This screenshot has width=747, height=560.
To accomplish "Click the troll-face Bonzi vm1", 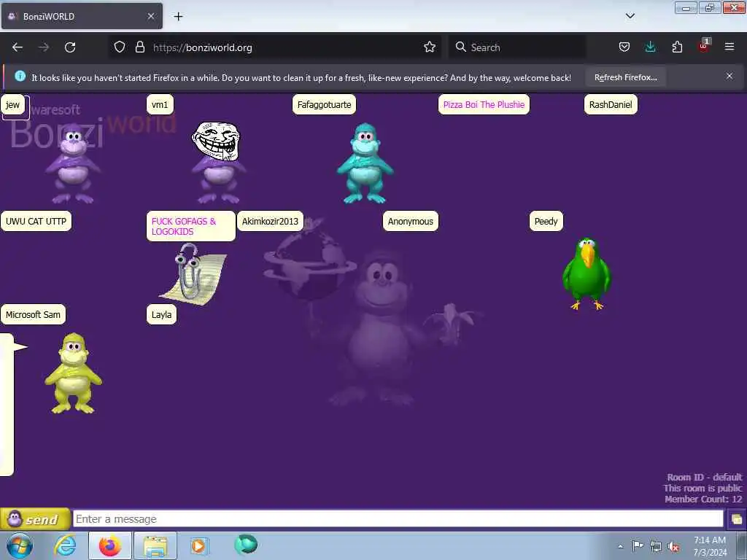I will point(217,163).
